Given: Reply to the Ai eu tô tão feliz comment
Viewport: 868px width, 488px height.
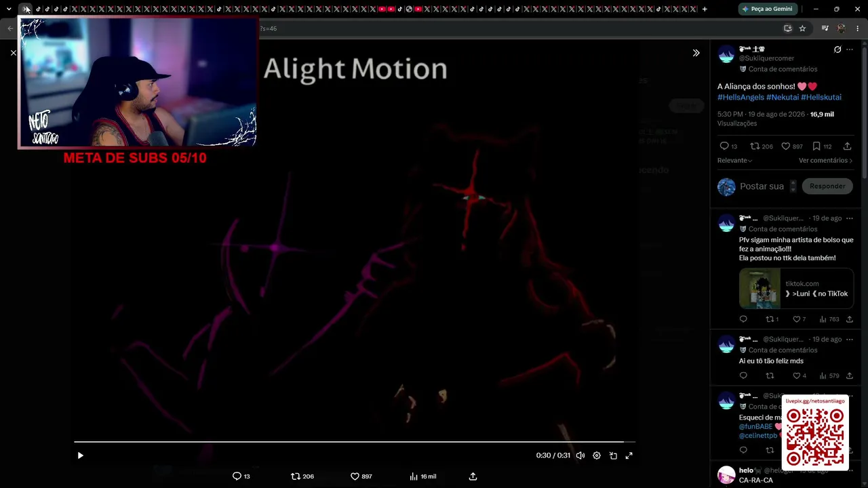Looking at the screenshot, I should (743, 375).
